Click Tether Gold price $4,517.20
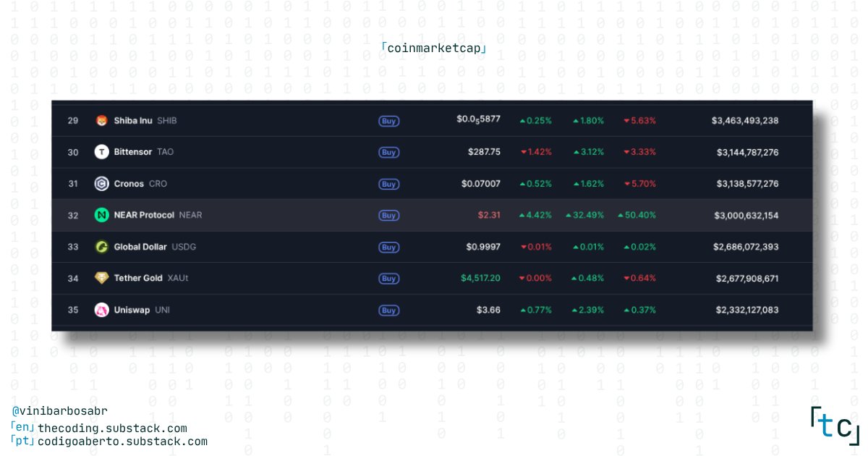The image size is (868, 456). coord(480,278)
